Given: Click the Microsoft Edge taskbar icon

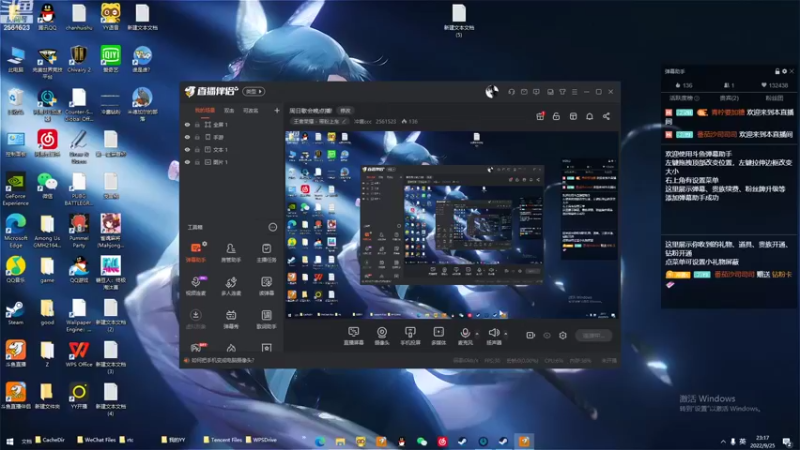Looking at the screenshot, I should tap(320, 441).
